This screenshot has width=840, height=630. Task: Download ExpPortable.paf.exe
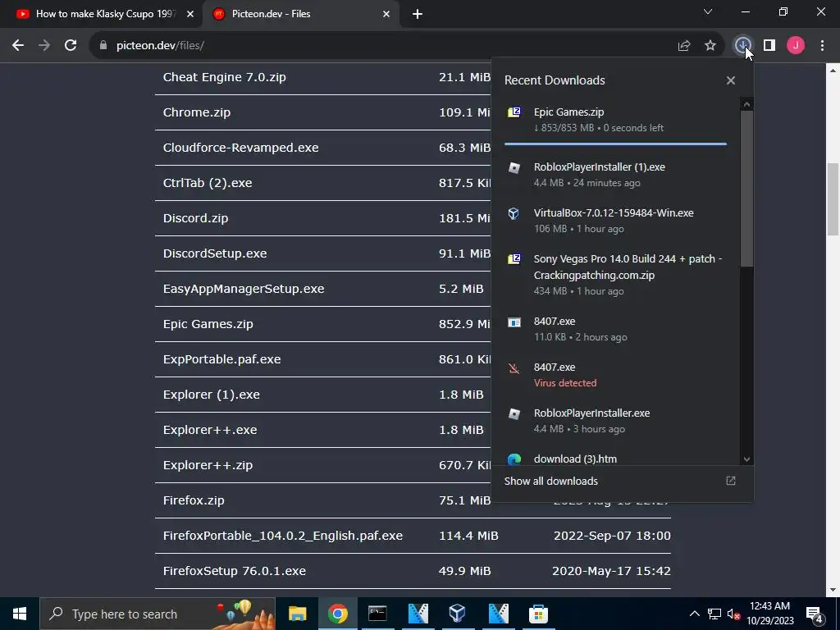[x=221, y=359]
